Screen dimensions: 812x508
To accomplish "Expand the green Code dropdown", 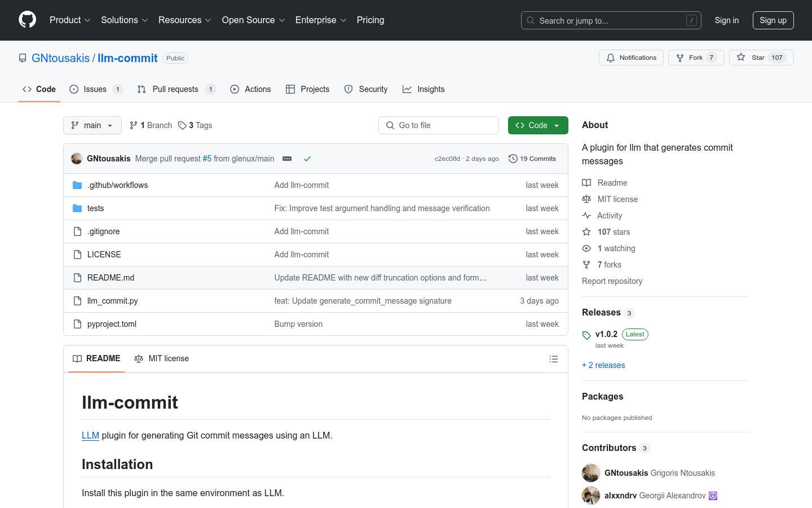I will (538, 125).
